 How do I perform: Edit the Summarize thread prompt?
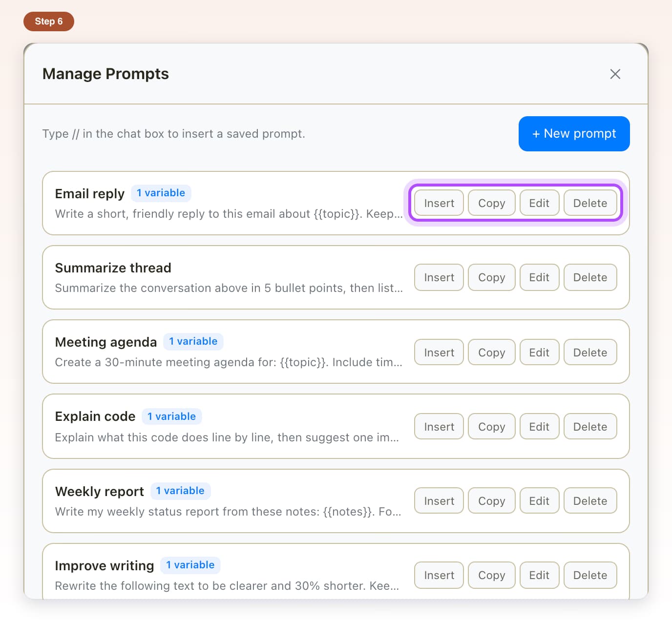point(539,277)
